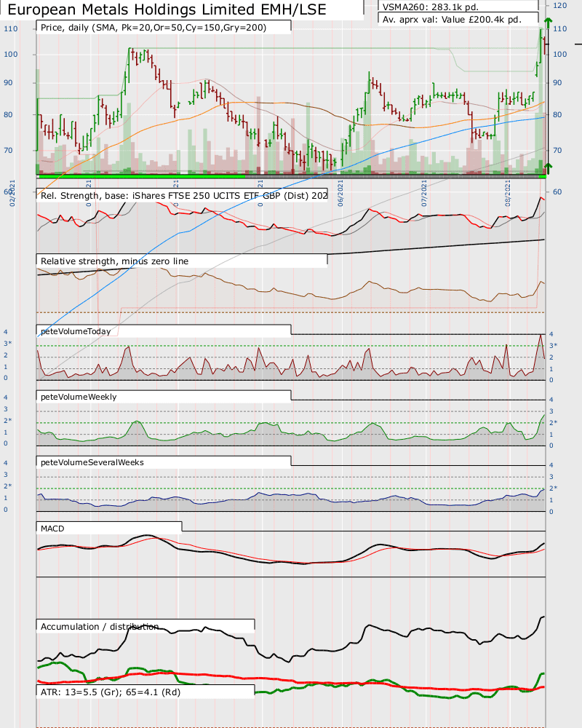Click the 2* marker left of peteVolumeWeekly panel
The width and height of the screenshot is (582, 728).
click(x=7, y=421)
